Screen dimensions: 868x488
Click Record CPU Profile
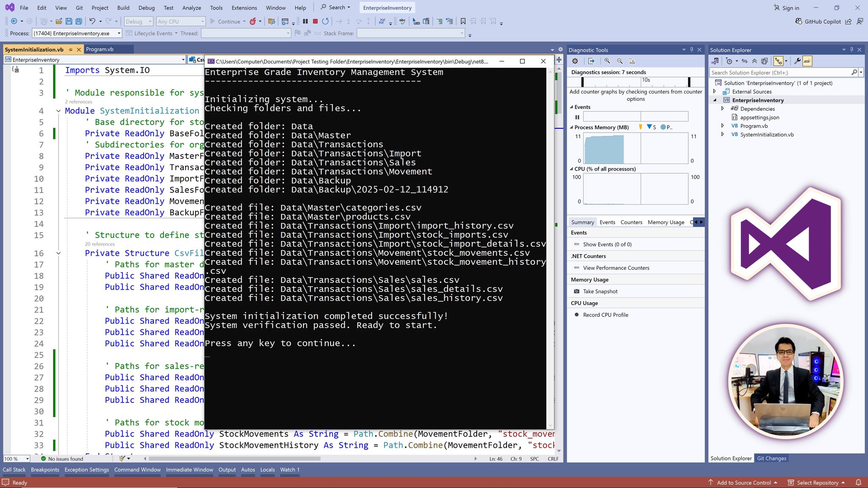point(605,315)
